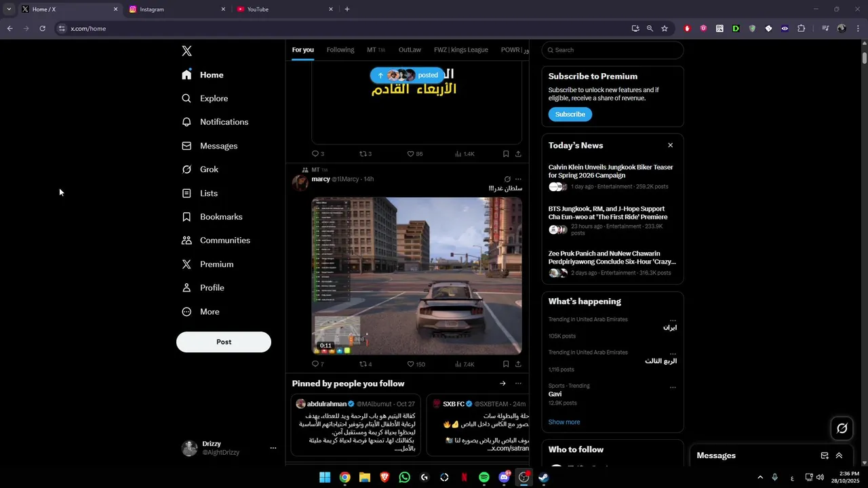Open Messages from the left sidebar

point(210,146)
